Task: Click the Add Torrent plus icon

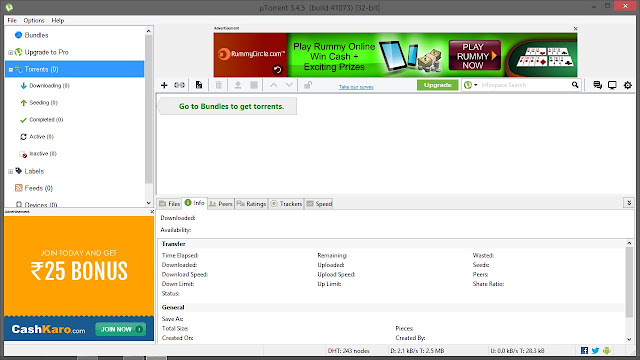Action: tap(164, 85)
